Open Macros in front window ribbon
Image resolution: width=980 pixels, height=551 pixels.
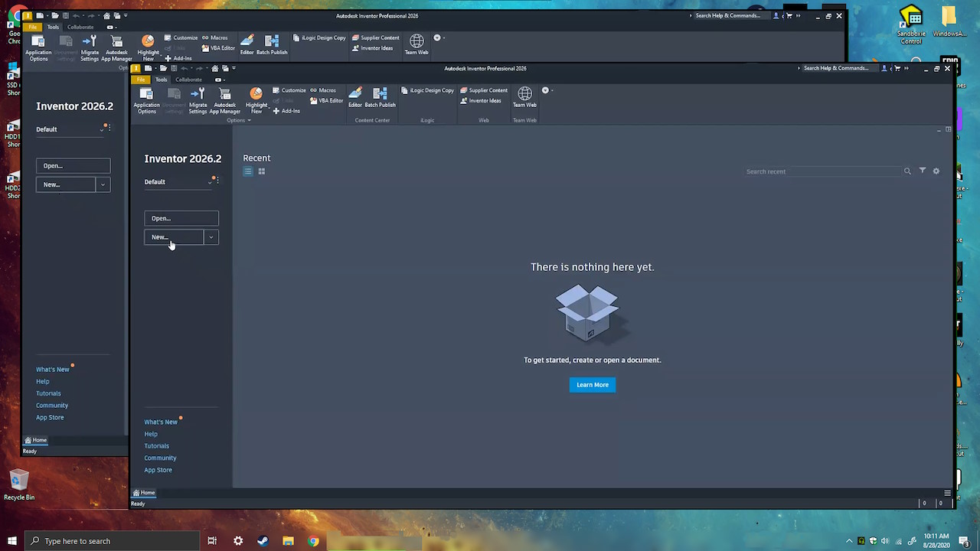click(323, 90)
